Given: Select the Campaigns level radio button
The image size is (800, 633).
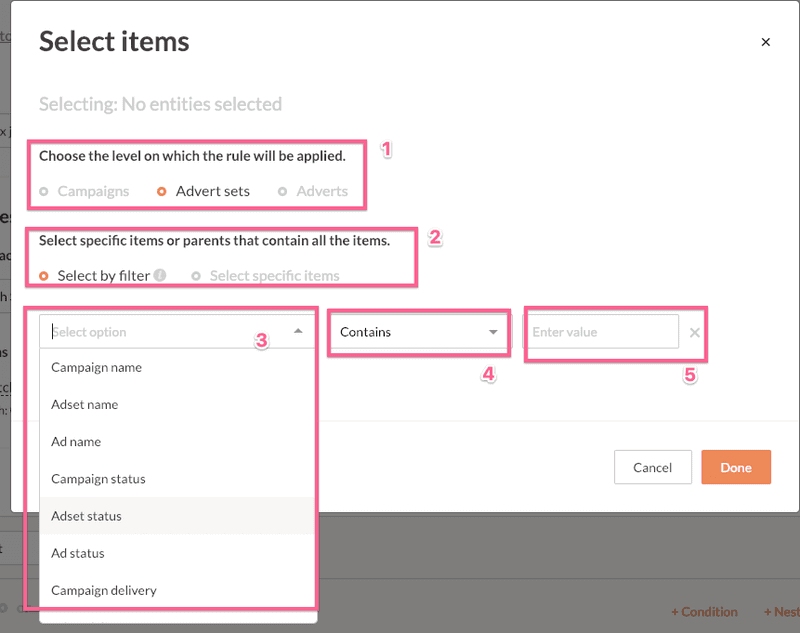Looking at the screenshot, I should [44, 191].
